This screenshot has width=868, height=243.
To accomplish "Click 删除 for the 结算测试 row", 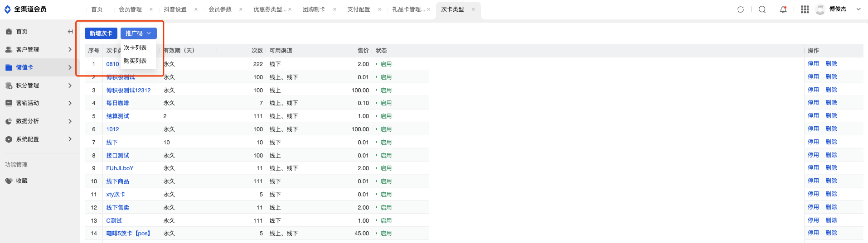I will tap(831, 116).
